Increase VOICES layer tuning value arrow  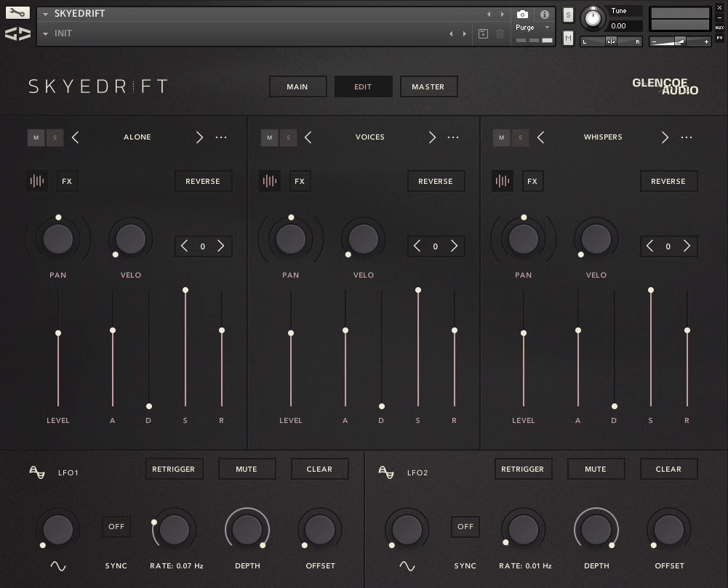click(x=454, y=246)
